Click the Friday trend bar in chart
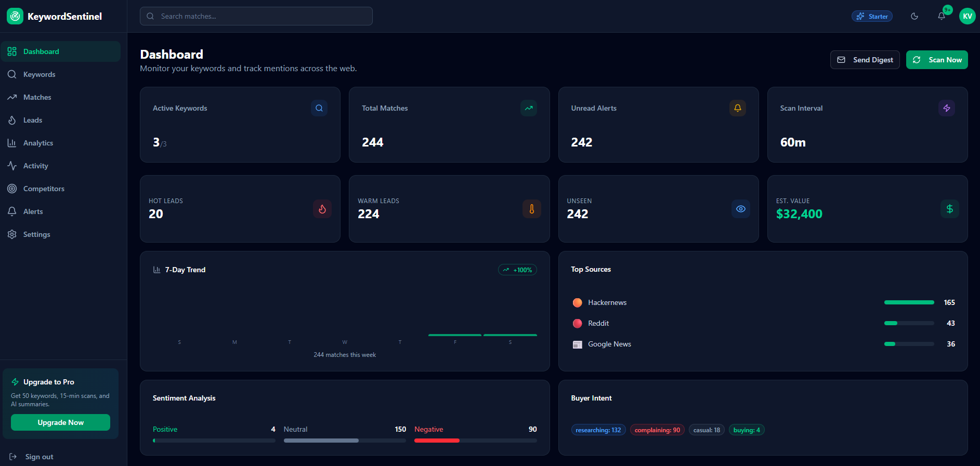The width and height of the screenshot is (980, 466). coord(455,335)
